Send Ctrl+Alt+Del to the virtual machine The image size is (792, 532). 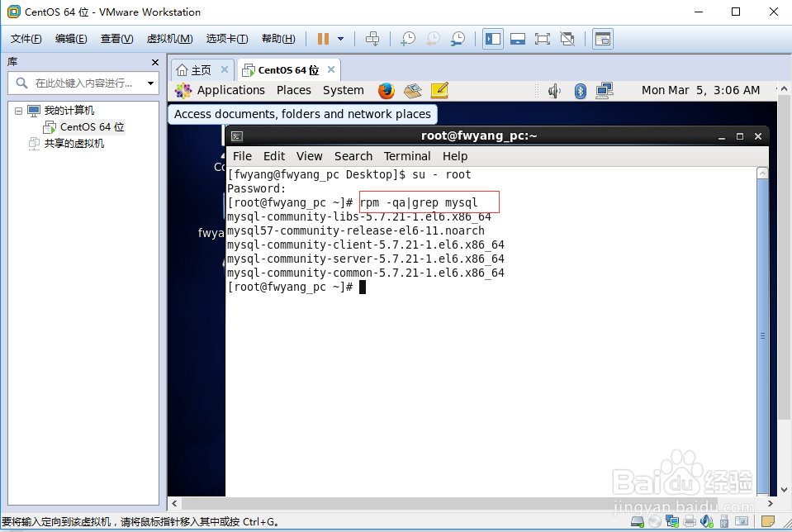[x=372, y=39]
